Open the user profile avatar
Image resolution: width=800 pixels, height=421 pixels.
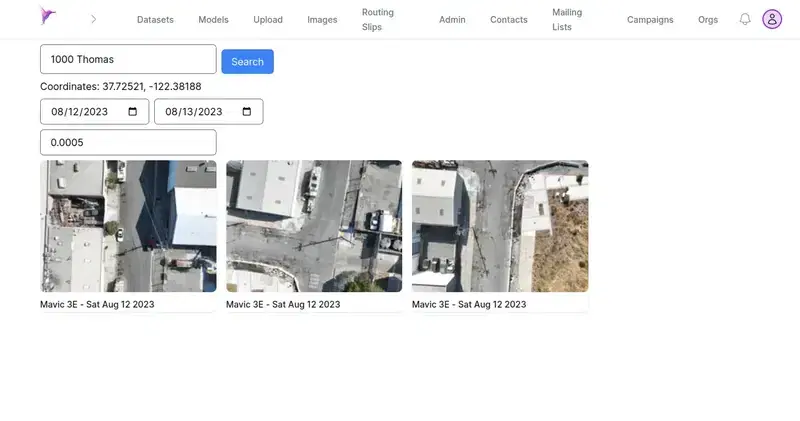coord(772,19)
